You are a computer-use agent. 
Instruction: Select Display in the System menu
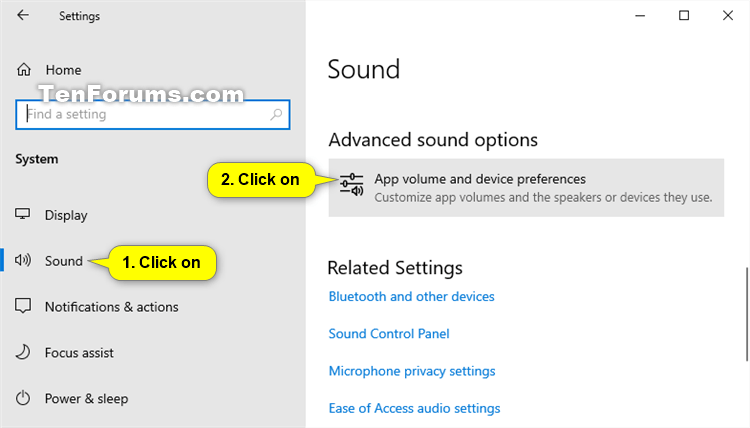(x=66, y=215)
